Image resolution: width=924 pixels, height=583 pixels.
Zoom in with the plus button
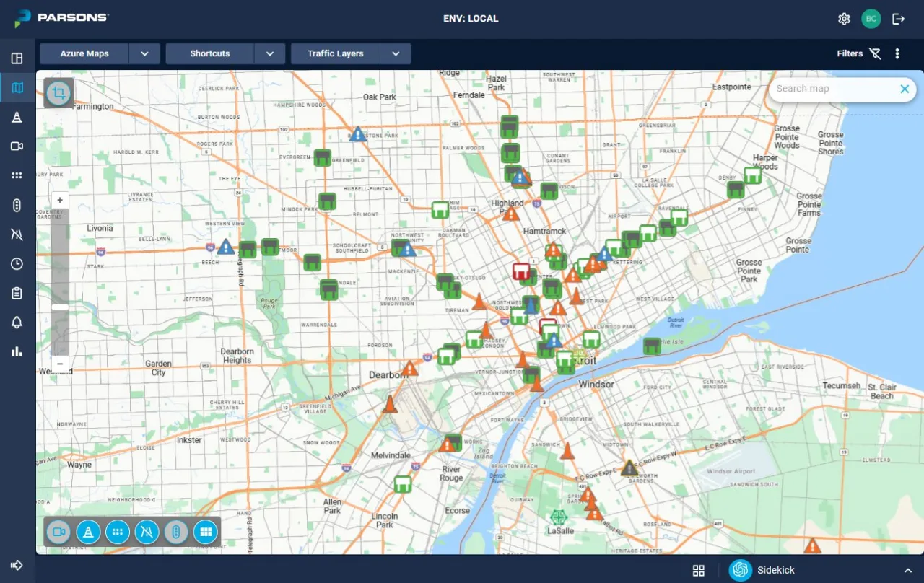pos(60,201)
